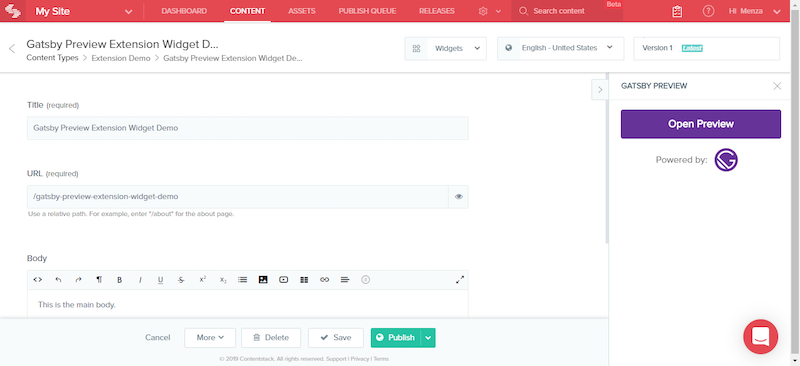Viewport: 800px width, 366px height.
Task: Switch to the Releases tab
Action: coord(437,11)
